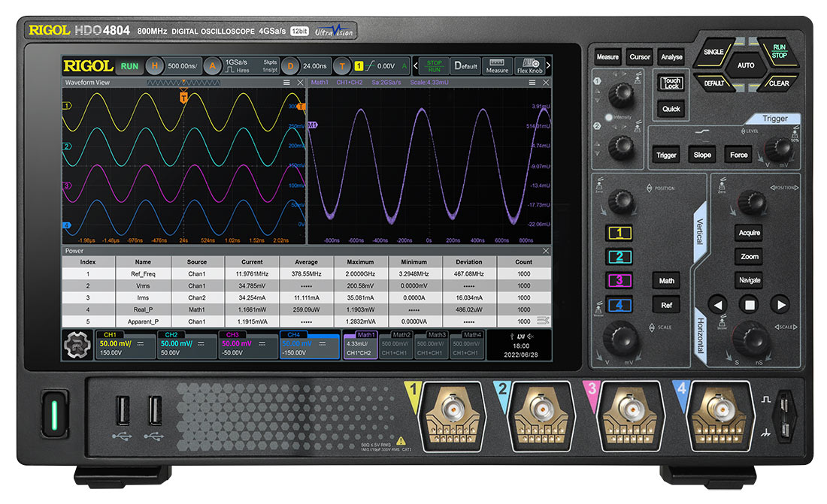Toggle channel 1 with yellow button
Viewport: 827px width, 504px height.
[619, 233]
